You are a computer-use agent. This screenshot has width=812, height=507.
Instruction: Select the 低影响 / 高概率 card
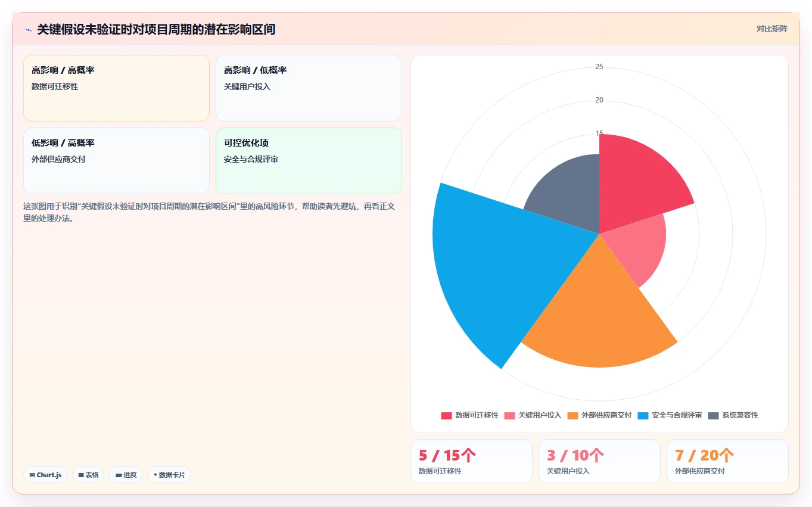(x=116, y=161)
